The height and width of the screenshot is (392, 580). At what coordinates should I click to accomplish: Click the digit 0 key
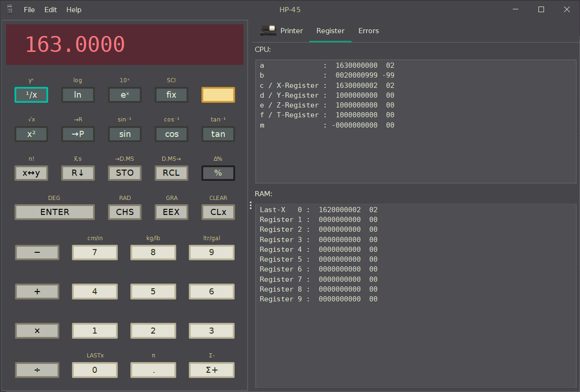point(95,370)
